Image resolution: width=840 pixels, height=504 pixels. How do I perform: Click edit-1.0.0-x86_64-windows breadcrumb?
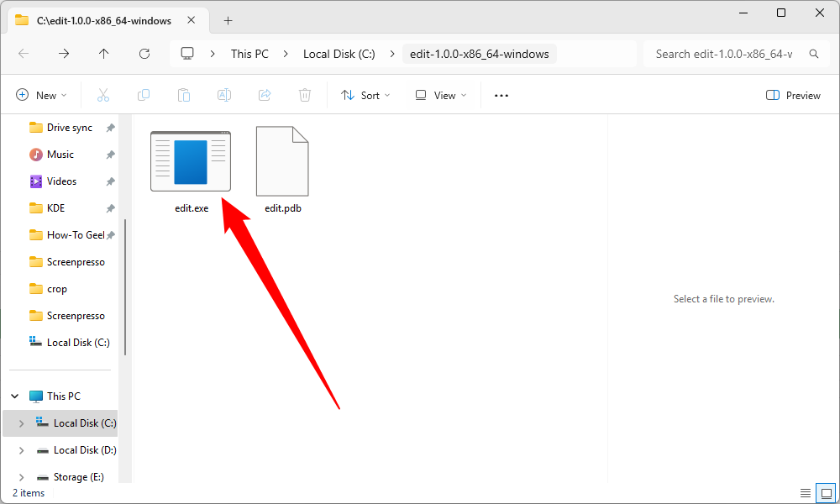tap(480, 54)
